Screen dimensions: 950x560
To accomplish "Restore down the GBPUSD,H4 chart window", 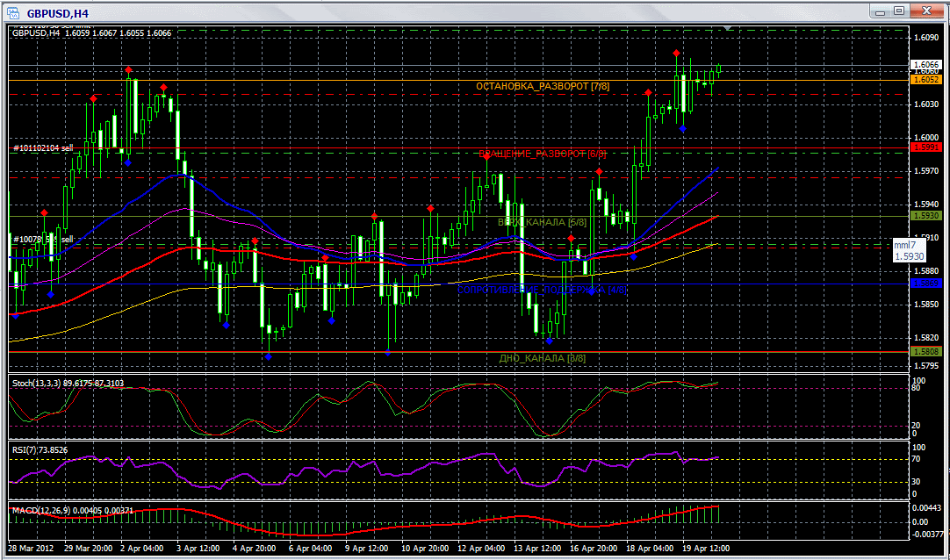I will click(899, 11).
